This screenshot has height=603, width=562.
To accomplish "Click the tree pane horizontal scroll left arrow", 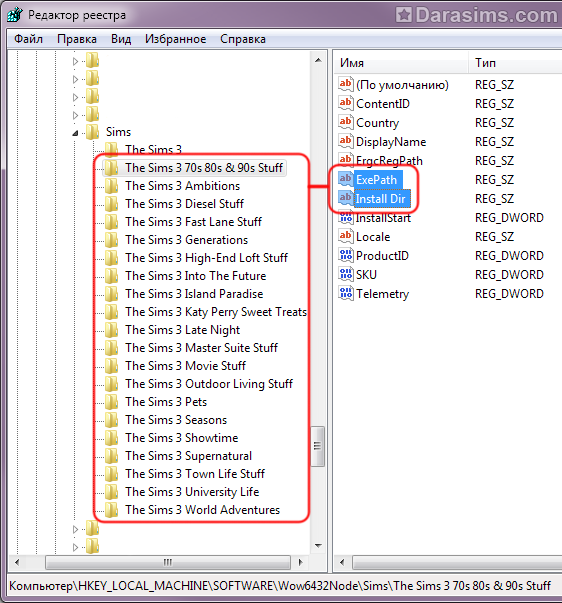I will coord(17,563).
